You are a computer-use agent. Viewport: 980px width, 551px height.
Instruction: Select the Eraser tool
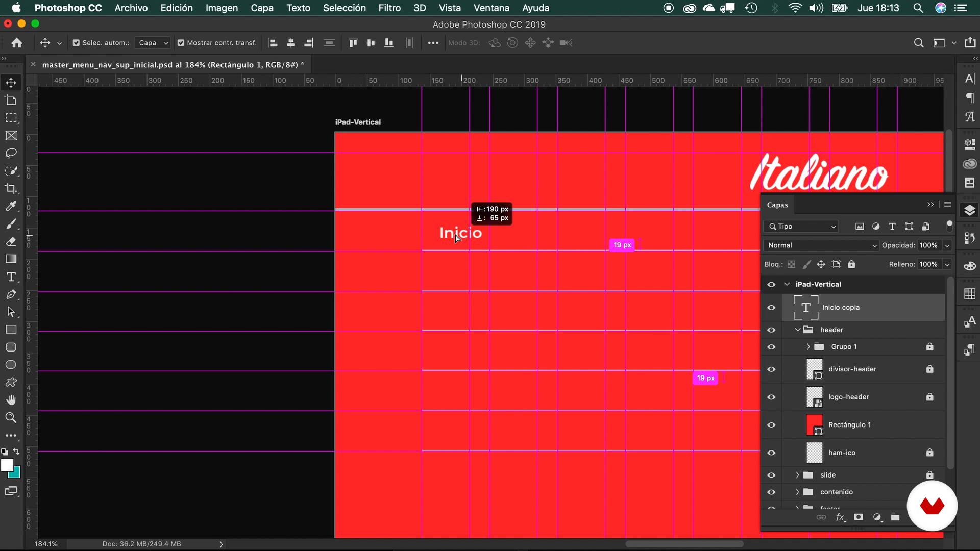[11, 241]
